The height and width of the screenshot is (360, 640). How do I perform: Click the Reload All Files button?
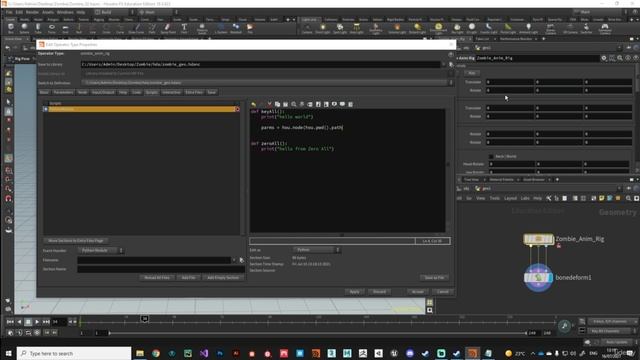pos(157,278)
